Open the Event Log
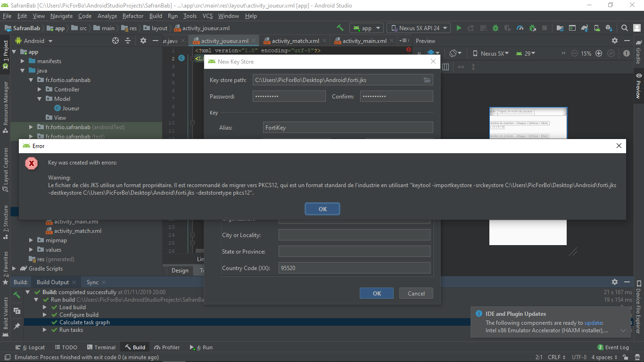 [x=613, y=347]
